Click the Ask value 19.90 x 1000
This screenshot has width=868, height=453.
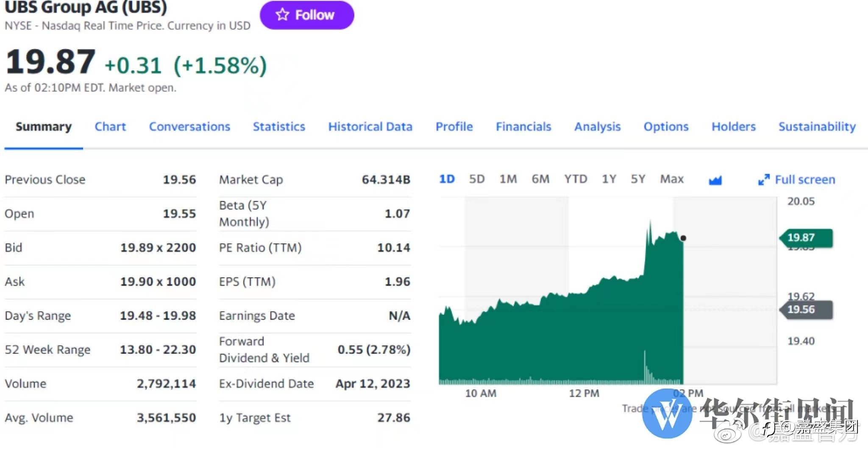point(158,282)
